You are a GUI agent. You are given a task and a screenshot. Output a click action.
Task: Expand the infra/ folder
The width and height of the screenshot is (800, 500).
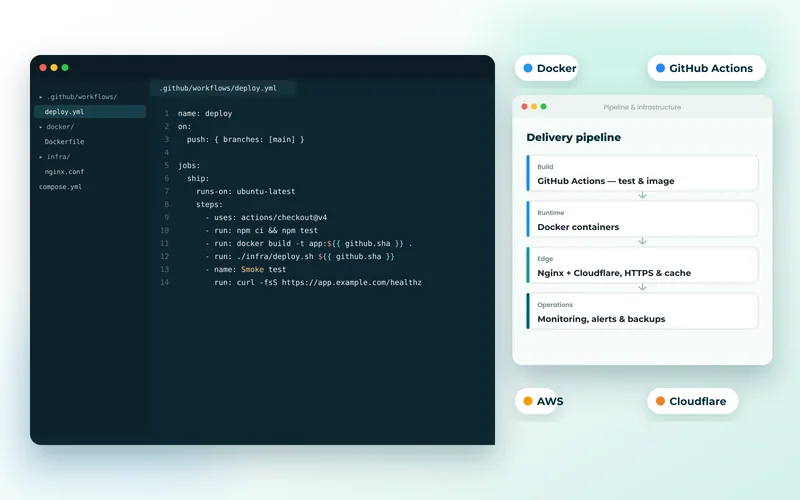(x=55, y=157)
